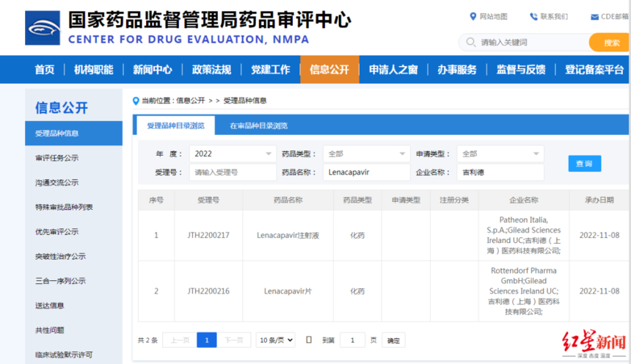Click acceptance number JTH2200216
Viewport: 631px width, 364px height.
pyautogui.click(x=208, y=291)
